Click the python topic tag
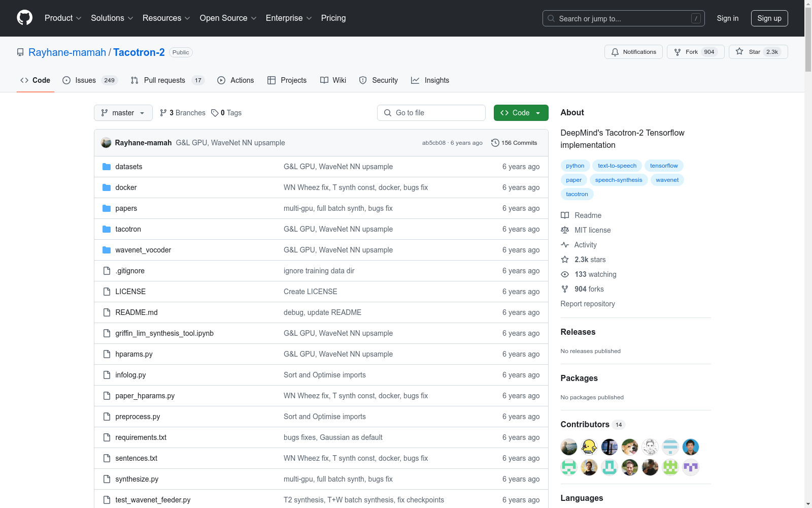The image size is (812, 508). point(575,166)
